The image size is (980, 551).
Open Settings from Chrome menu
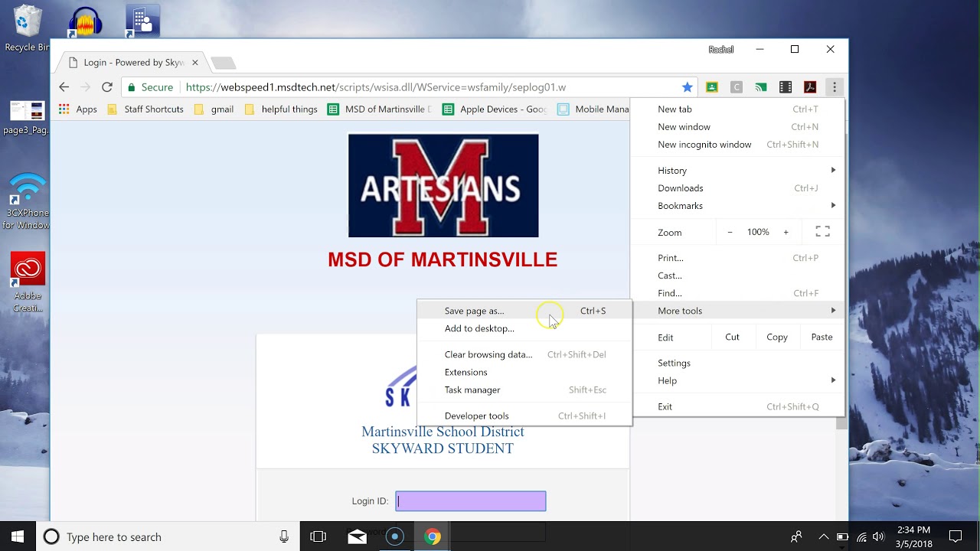[x=737, y=363]
